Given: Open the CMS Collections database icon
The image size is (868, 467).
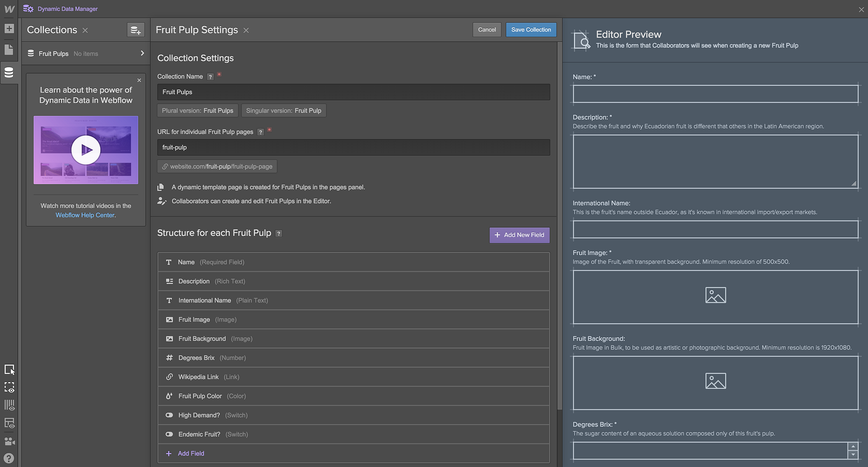Looking at the screenshot, I should (x=9, y=72).
